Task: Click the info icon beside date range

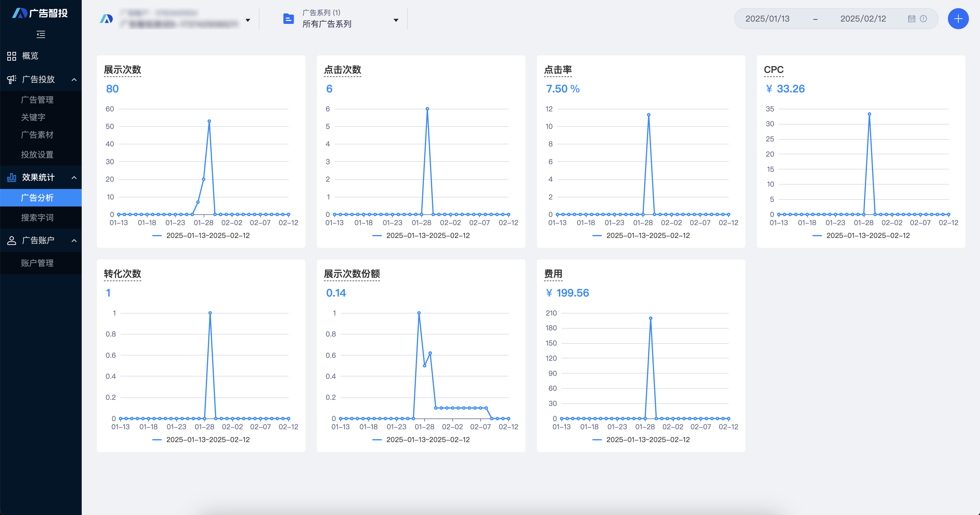Action: (x=923, y=19)
